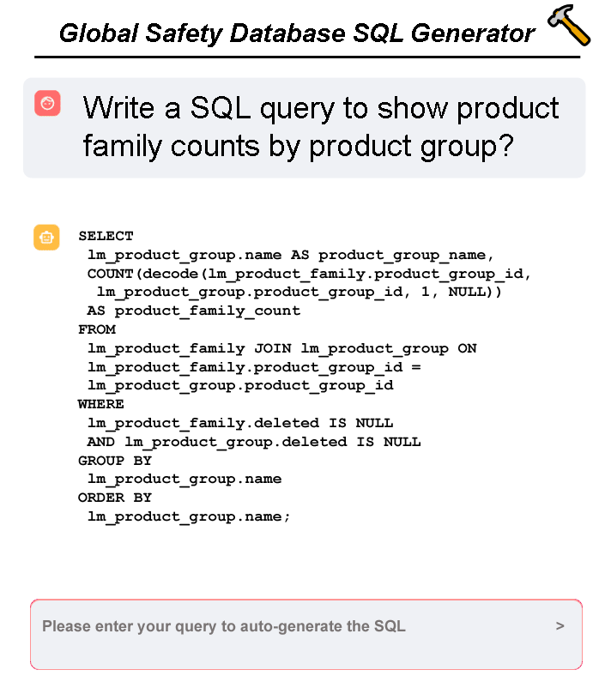Click the FROM keyword in the SQL

pyautogui.click(x=97, y=329)
